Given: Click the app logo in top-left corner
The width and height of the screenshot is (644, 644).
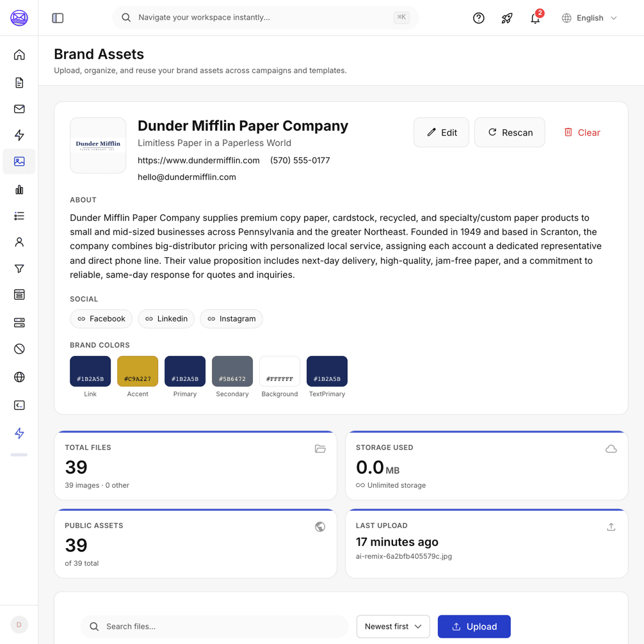Looking at the screenshot, I should (x=19, y=18).
